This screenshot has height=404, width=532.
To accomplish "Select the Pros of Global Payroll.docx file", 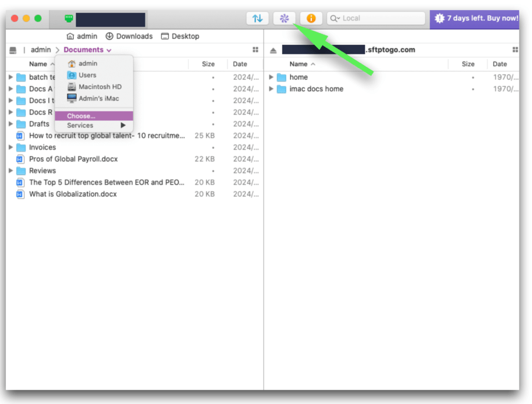I will (73, 159).
